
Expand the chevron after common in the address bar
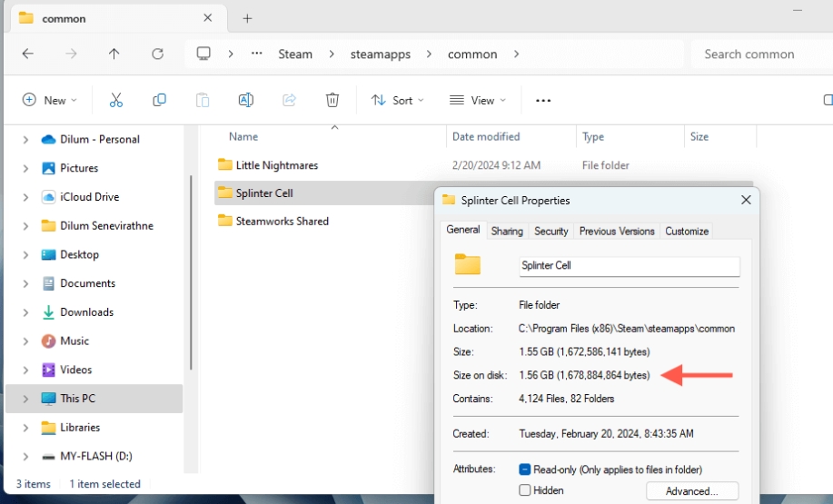516,54
